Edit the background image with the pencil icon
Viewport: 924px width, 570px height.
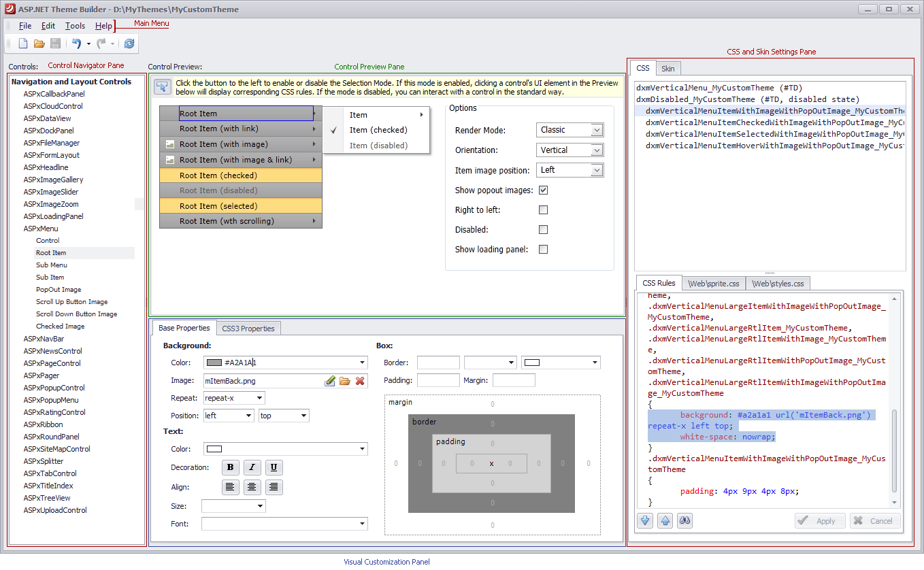click(x=330, y=381)
